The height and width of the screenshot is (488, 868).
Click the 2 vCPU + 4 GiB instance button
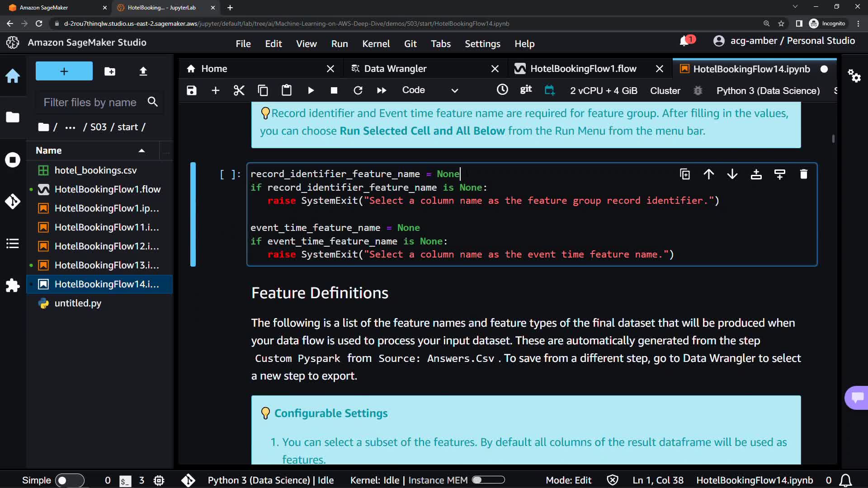pos(604,90)
